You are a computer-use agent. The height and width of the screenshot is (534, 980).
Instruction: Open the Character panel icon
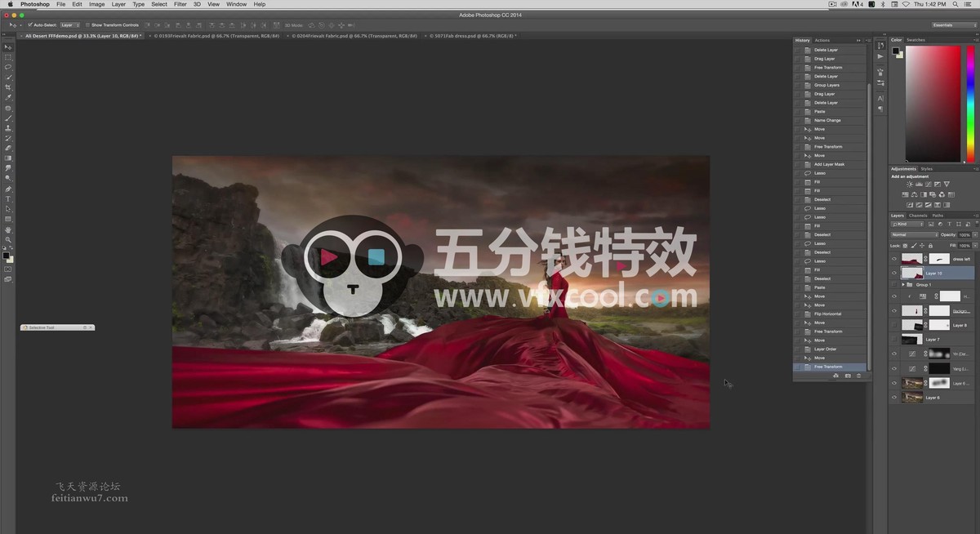click(x=880, y=98)
